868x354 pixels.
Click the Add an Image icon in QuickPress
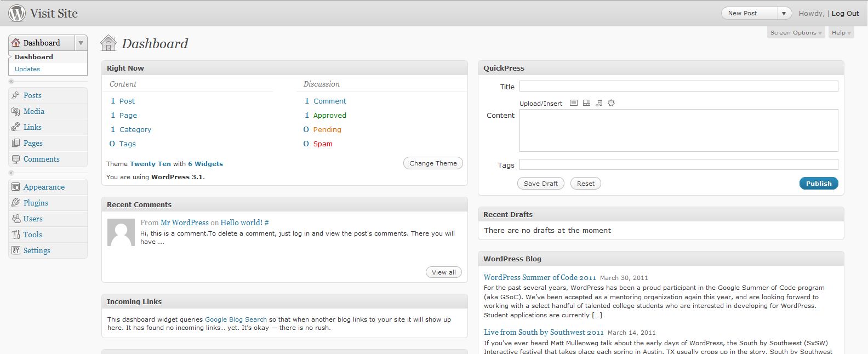[574, 103]
